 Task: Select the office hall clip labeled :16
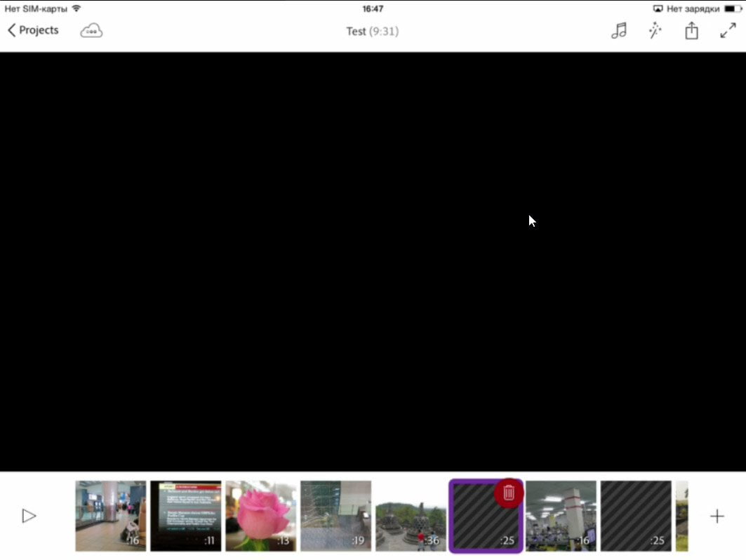coord(561,516)
